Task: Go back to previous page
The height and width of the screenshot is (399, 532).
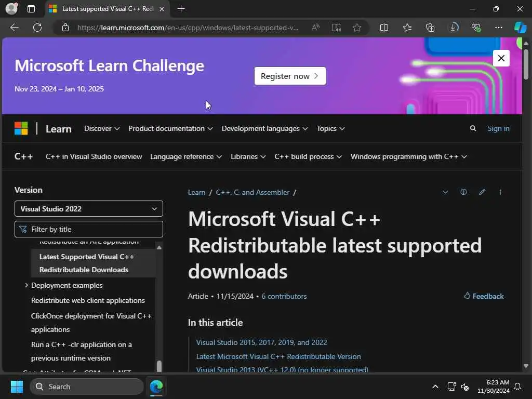Action: (x=14, y=28)
